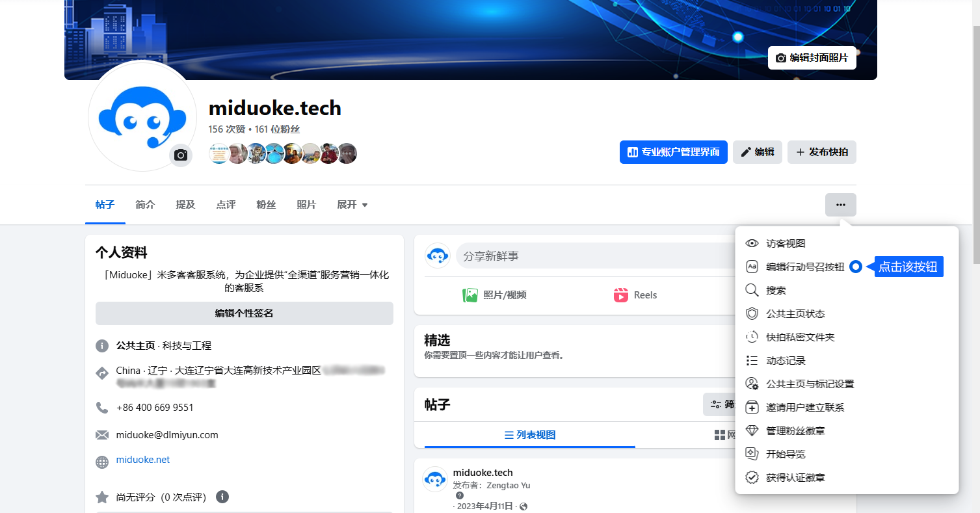Open the miduoke.net website link

[x=143, y=460]
